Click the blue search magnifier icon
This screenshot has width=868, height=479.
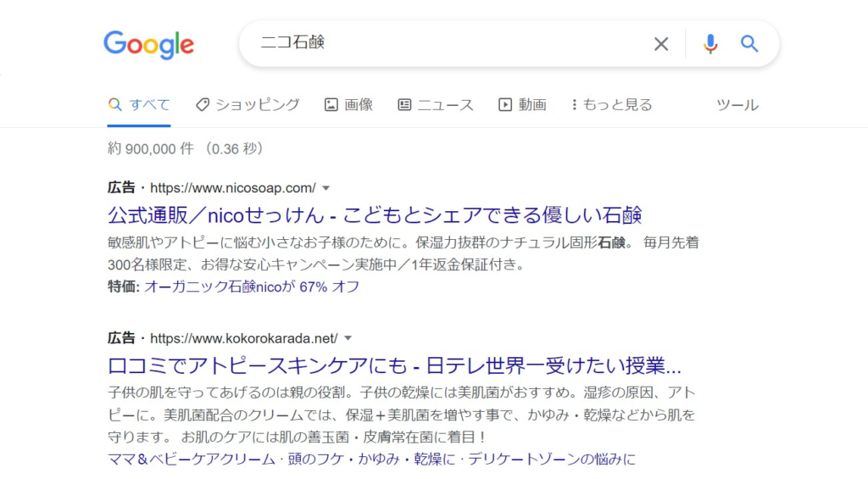749,43
